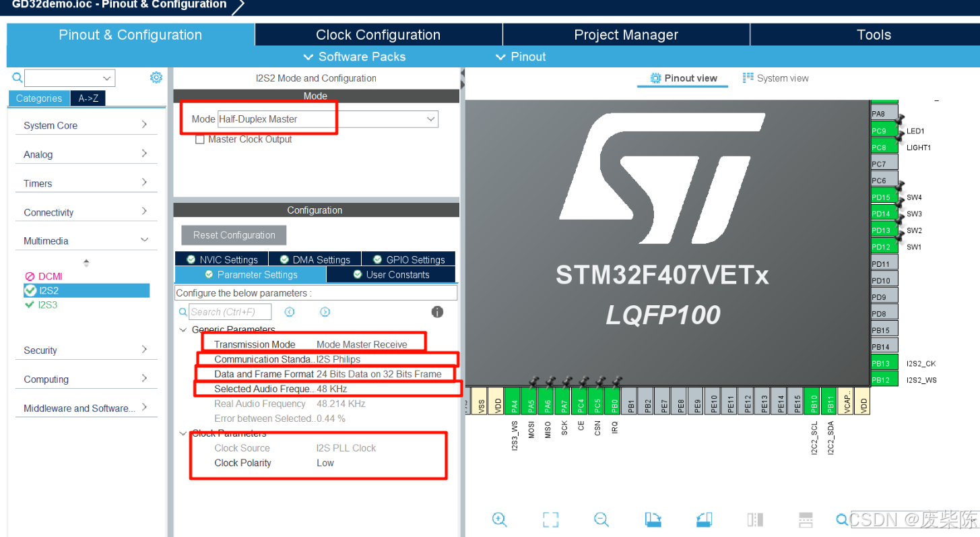Image resolution: width=980 pixels, height=537 pixels.
Task: Click 24 Bits Data on 32 Bits Frame
Action: 379,374
